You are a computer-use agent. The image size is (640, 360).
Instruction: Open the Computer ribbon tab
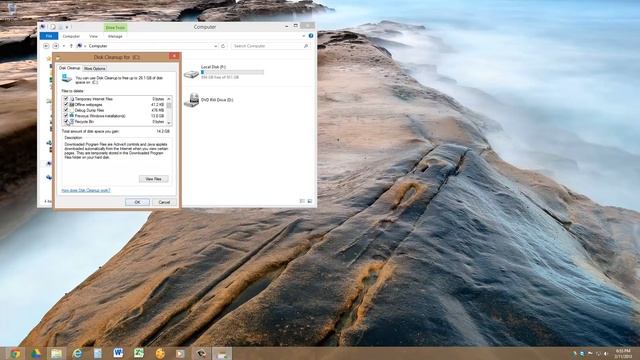point(71,36)
